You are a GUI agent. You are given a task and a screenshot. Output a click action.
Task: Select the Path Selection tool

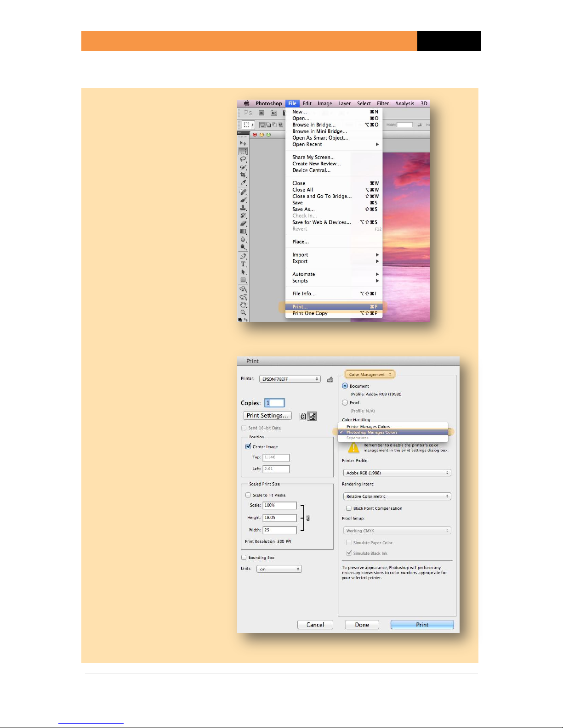243,272
